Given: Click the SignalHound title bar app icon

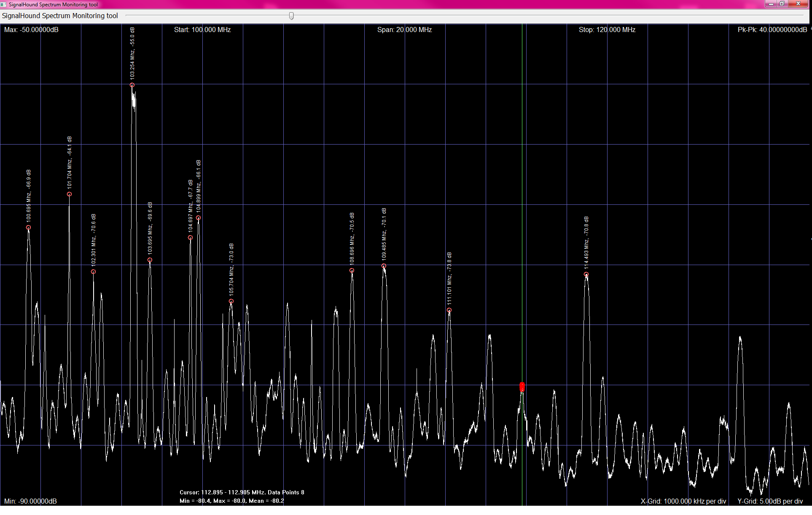Looking at the screenshot, I should click(x=3, y=4).
